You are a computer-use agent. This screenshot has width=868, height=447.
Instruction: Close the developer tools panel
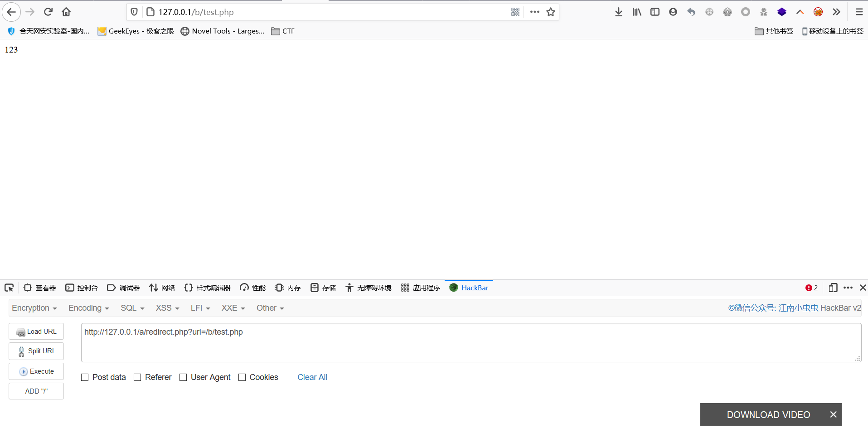(863, 288)
